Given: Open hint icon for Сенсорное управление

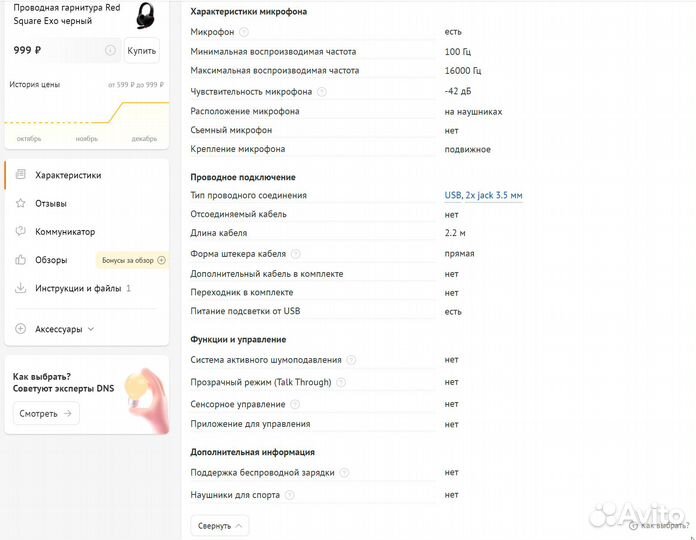Looking at the screenshot, I should point(295,405).
